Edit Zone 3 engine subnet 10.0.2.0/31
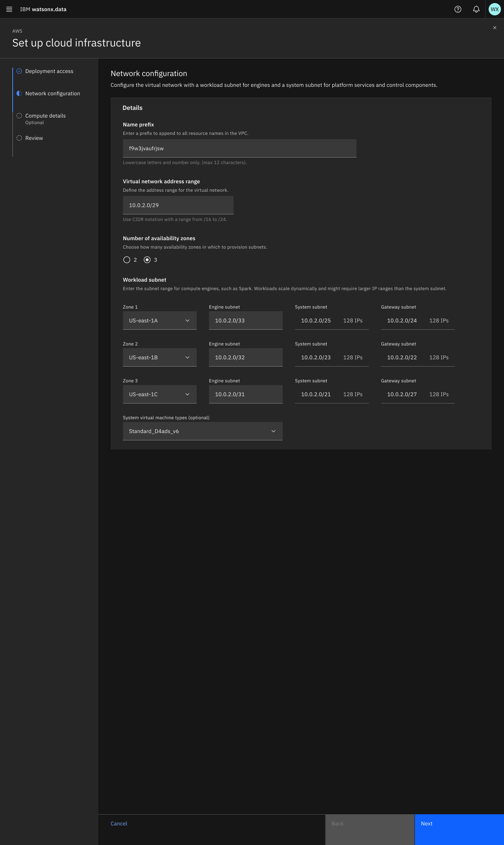Image resolution: width=504 pixels, height=845 pixels. [x=246, y=394]
